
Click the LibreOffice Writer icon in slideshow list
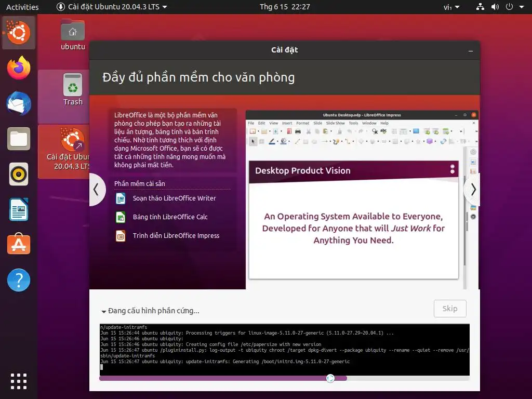coord(121,198)
